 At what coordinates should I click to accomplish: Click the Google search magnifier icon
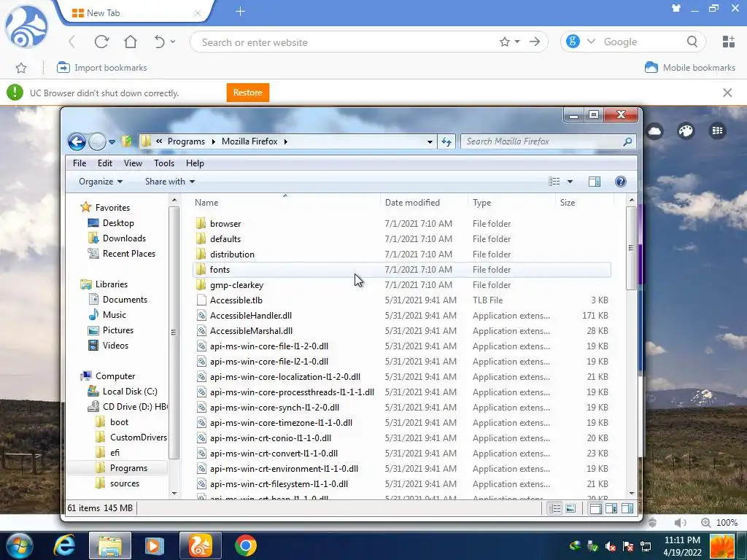(692, 42)
